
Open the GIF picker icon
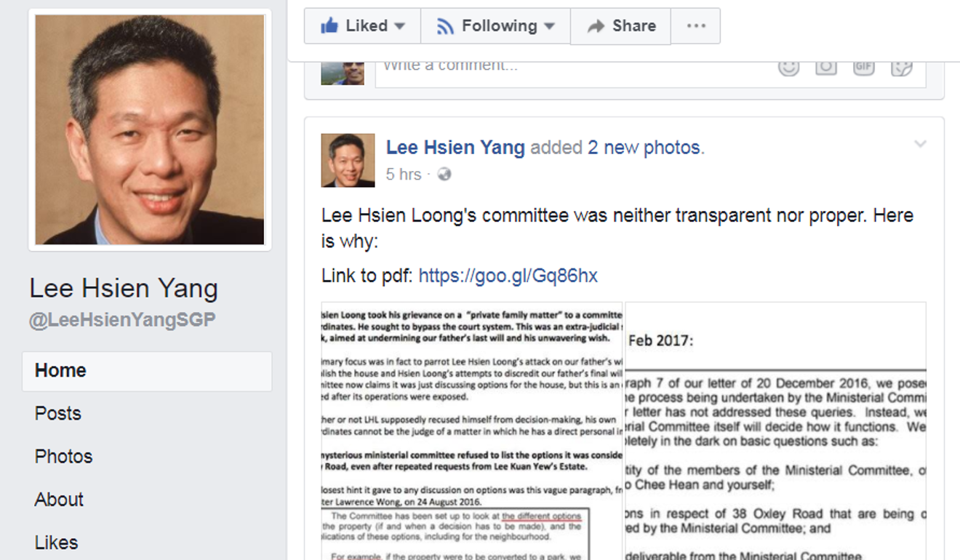863,67
